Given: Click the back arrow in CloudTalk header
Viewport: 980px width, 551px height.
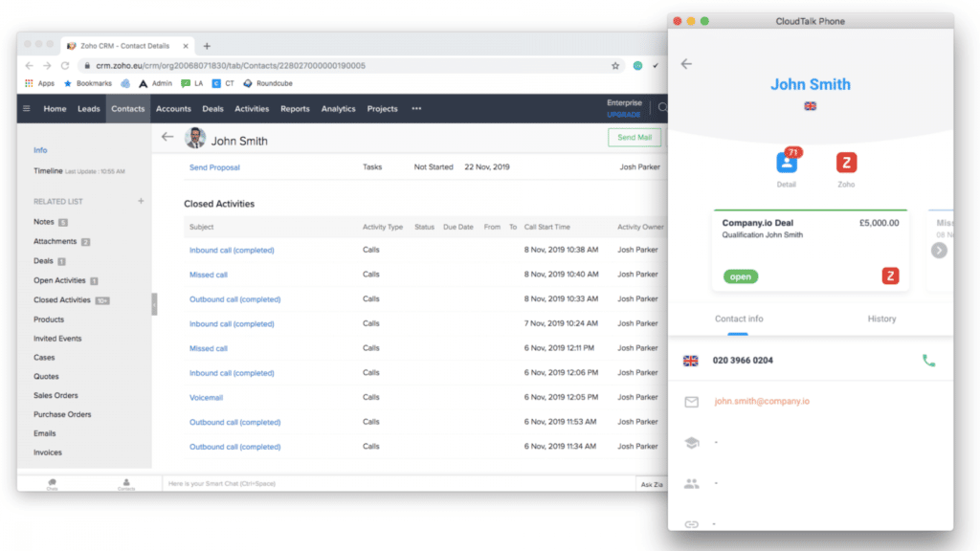Looking at the screenshot, I should 686,63.
